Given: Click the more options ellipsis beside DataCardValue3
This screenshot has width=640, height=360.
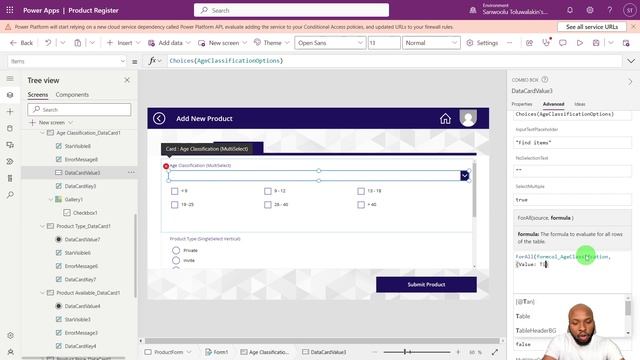Looking at the screenshot, I should coord(131,173).
